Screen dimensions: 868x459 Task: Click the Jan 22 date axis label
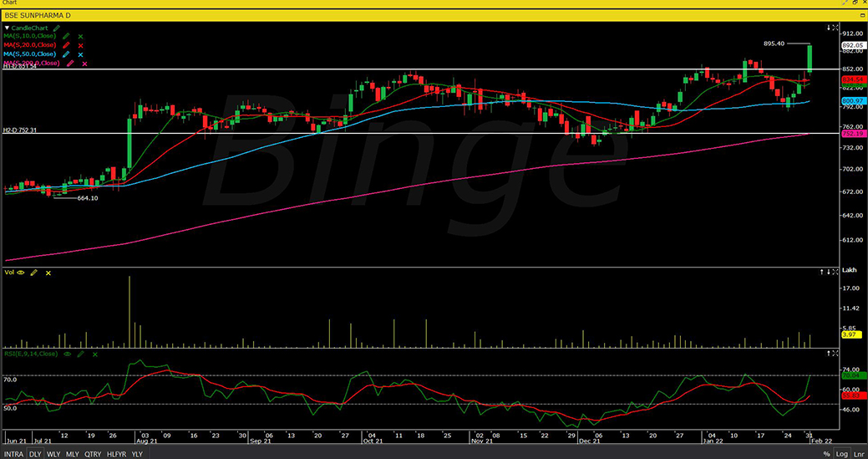713,441
